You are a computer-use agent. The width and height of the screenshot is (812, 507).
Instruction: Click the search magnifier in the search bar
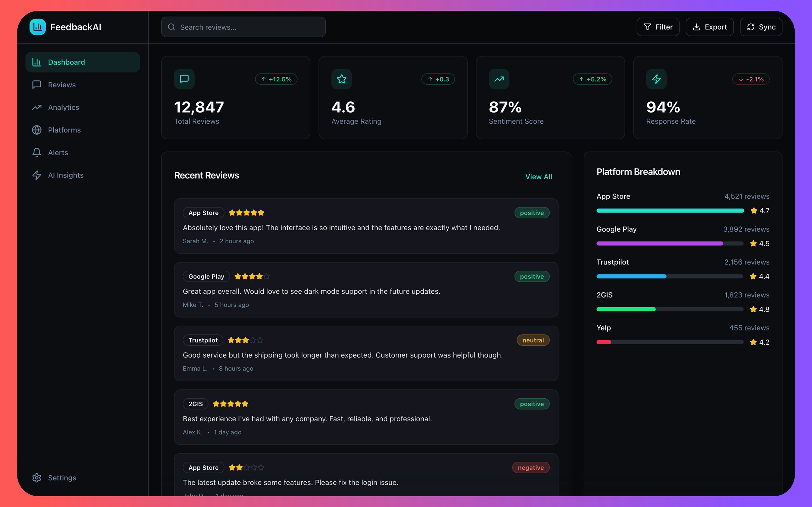point(172,27)
